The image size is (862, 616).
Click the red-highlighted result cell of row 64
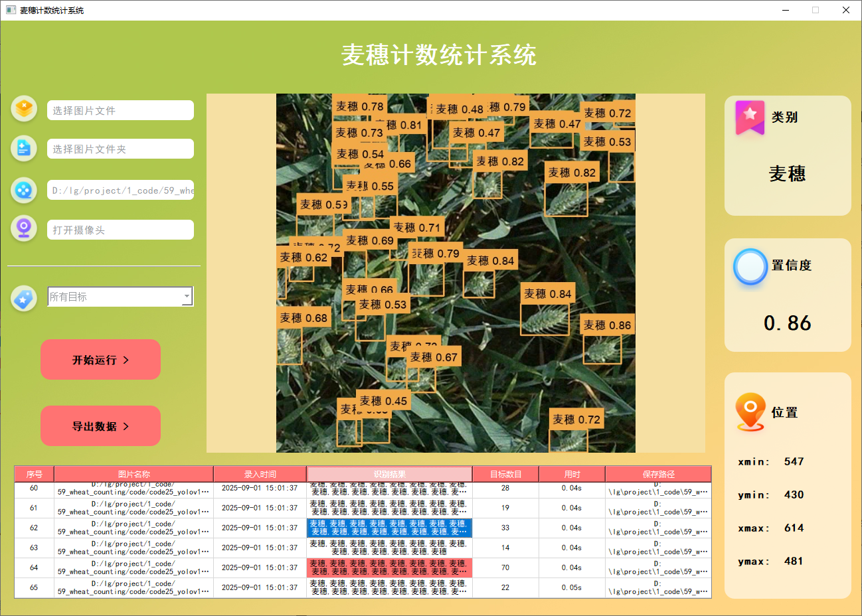389,568
